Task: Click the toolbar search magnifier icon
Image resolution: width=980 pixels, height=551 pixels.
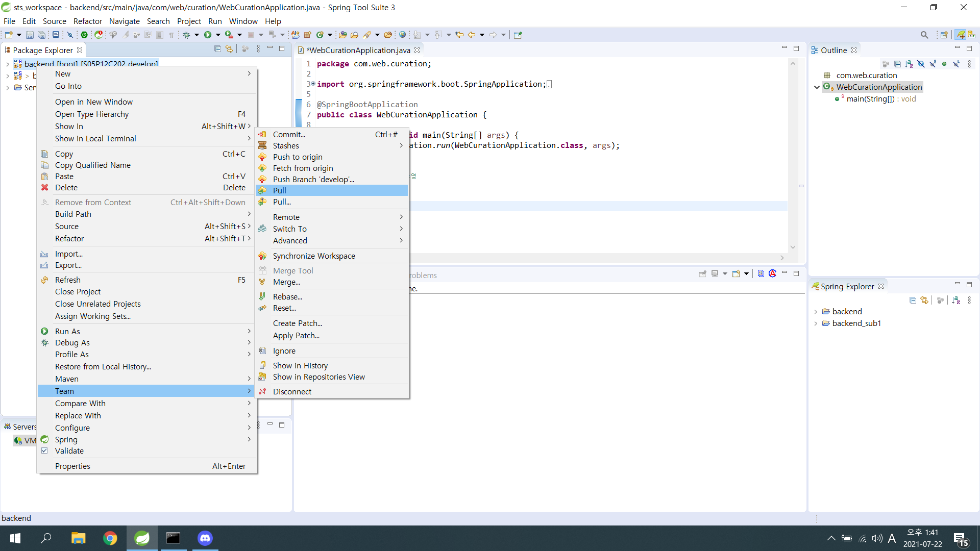Action: pyautogui.click(x=924, y=35)
